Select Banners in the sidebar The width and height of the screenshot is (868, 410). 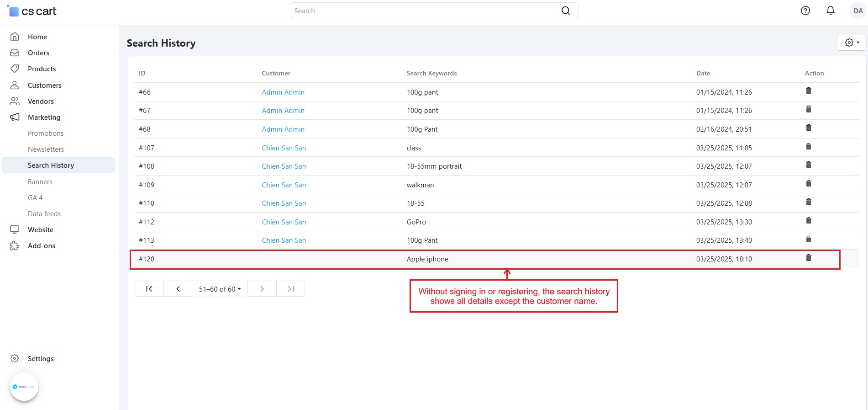point(40,182)
